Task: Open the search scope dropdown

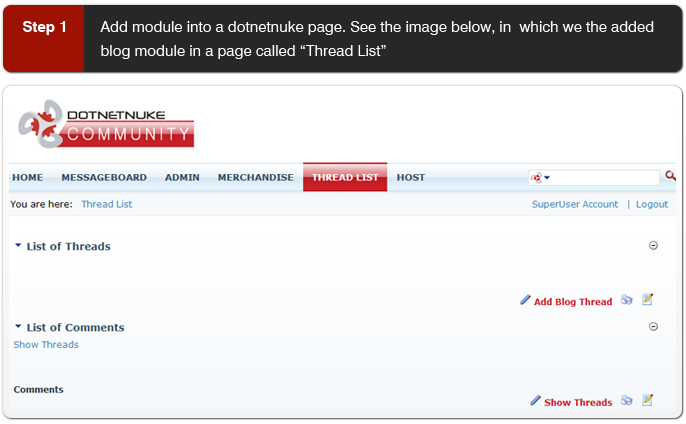Action: (540, 178)
